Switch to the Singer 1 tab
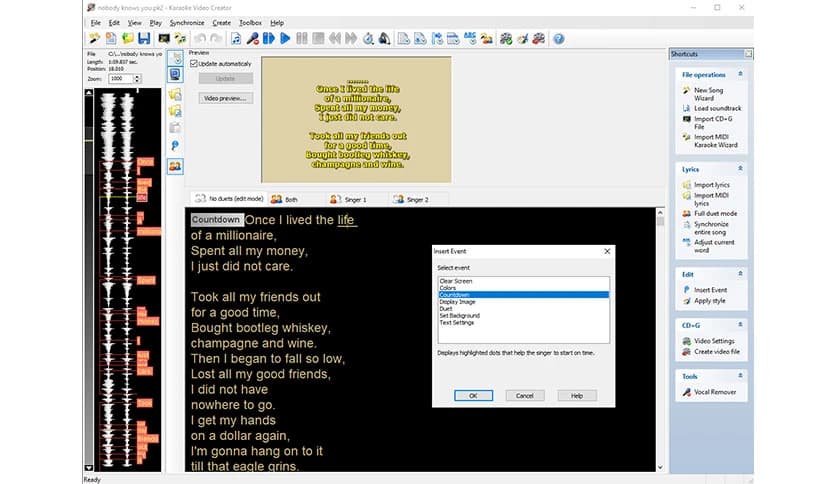Image resolution: width=836 pixels, height=484 pixels. point(349,199)
